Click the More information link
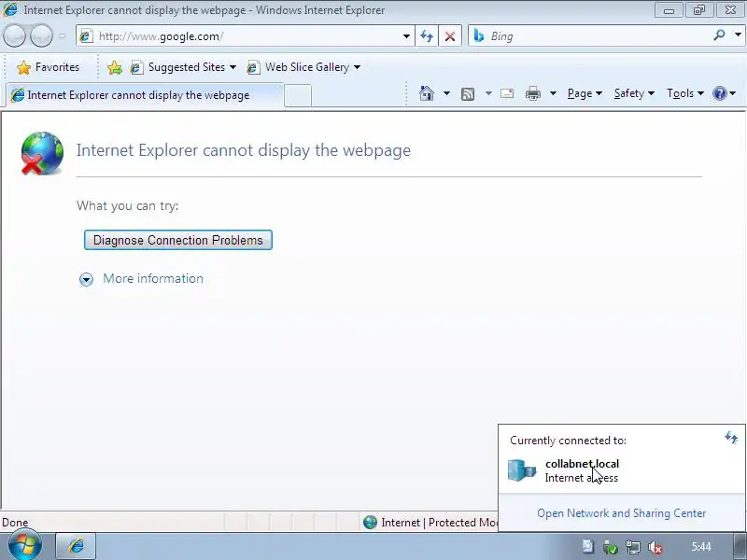 [153, 278]
